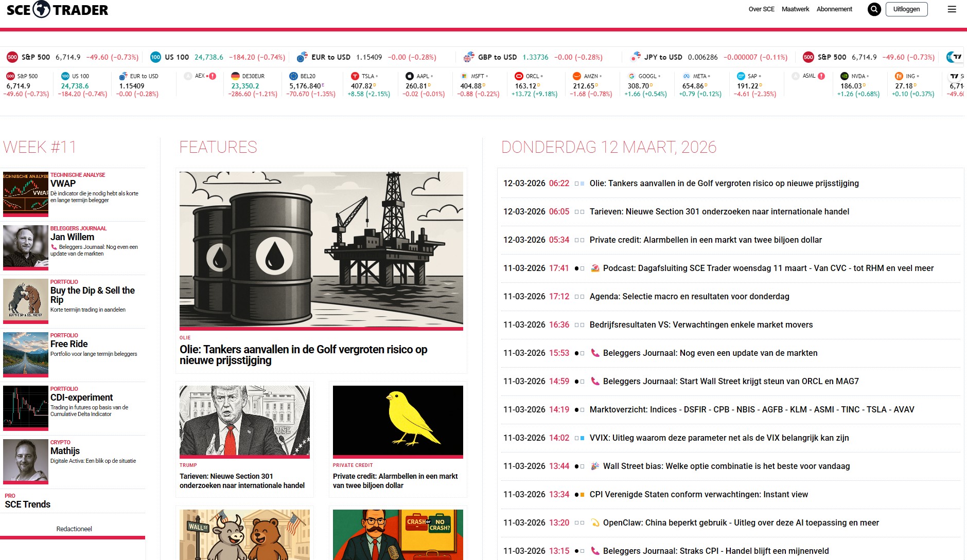Screen dimensions: 967x560
Task: Open the Abonnement menu item
Action: click(834, 9)
